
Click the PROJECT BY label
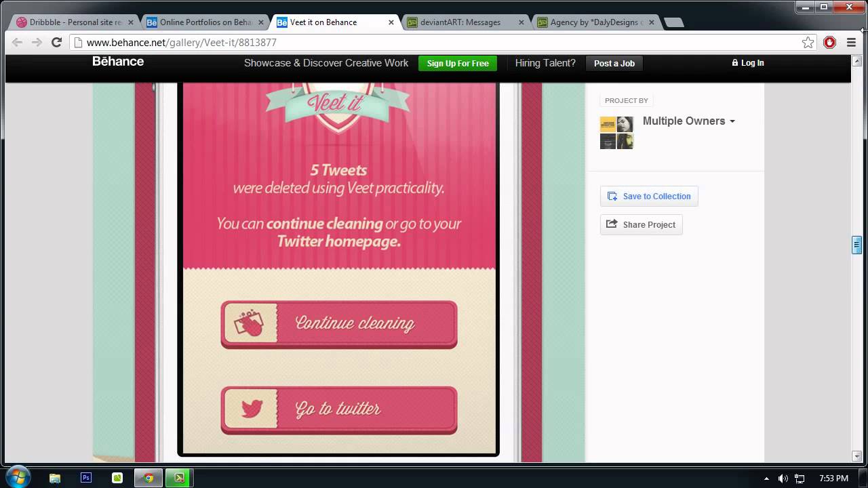pos(626,100)
